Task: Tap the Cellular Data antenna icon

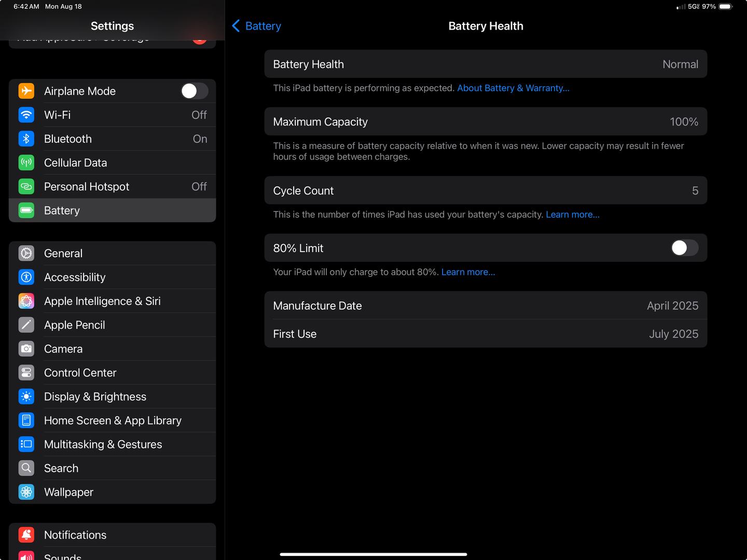Action: pos(26,162)
